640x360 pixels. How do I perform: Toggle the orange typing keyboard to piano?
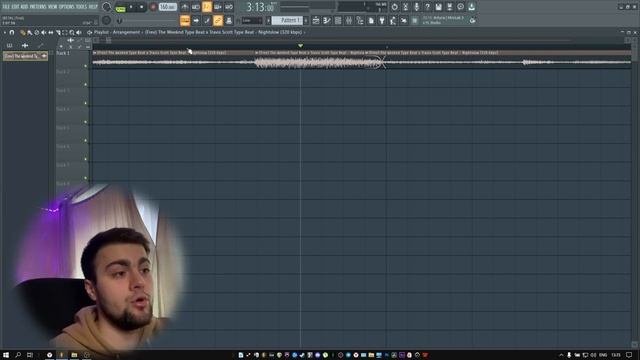[x=185, y=20]
